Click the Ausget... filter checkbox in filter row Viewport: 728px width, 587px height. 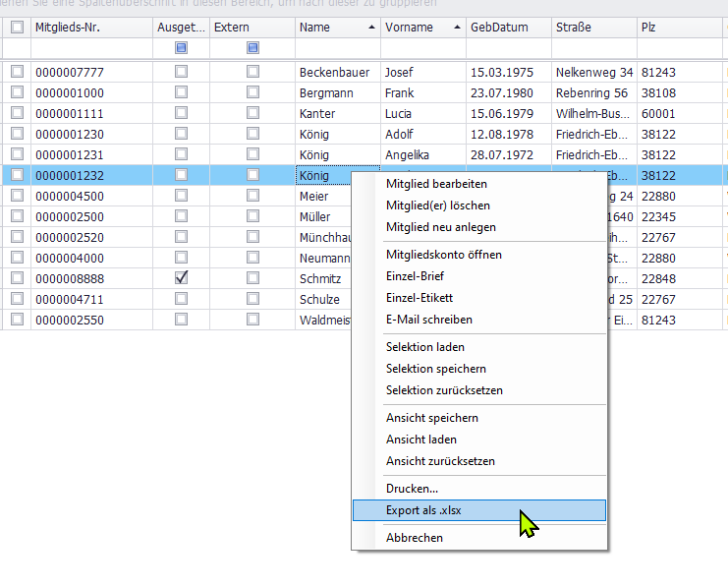pos(181,47)
